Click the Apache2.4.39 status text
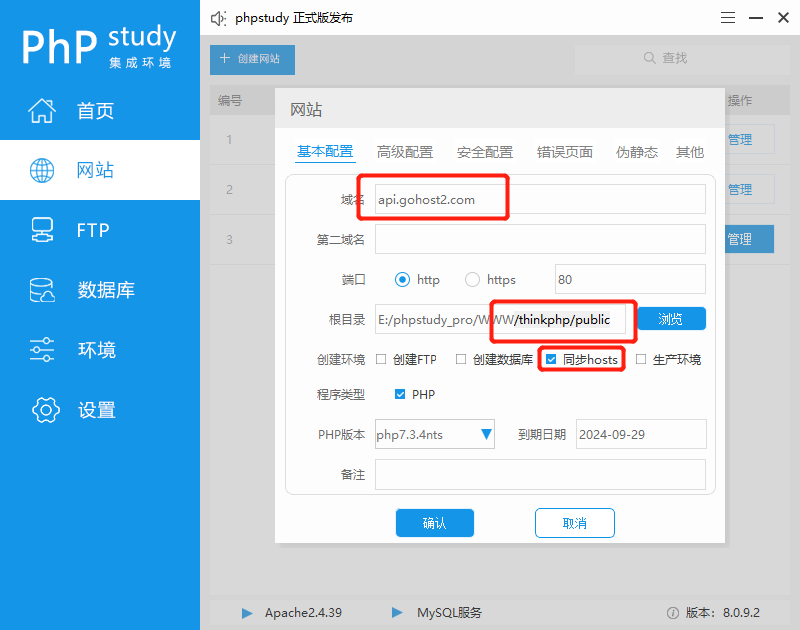The height and width of the screenshot is (630, 800). pyautogui.click(x=303, y=613)
